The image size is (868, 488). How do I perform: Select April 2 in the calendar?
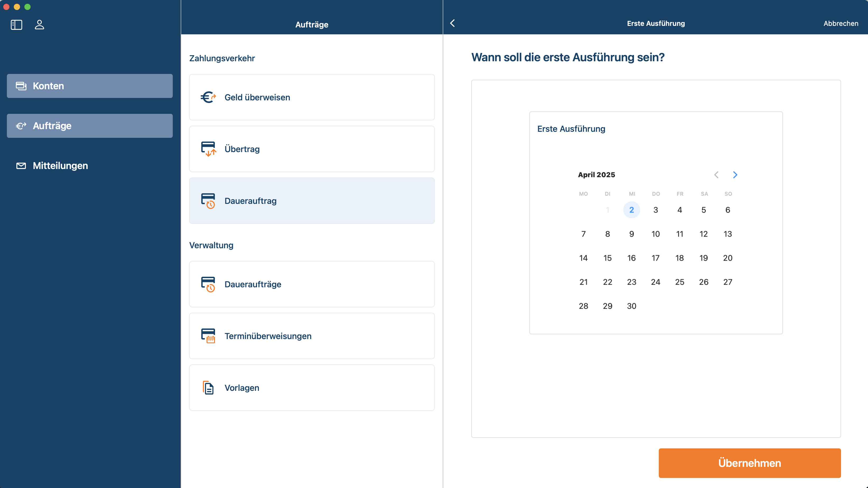[632, 210]
